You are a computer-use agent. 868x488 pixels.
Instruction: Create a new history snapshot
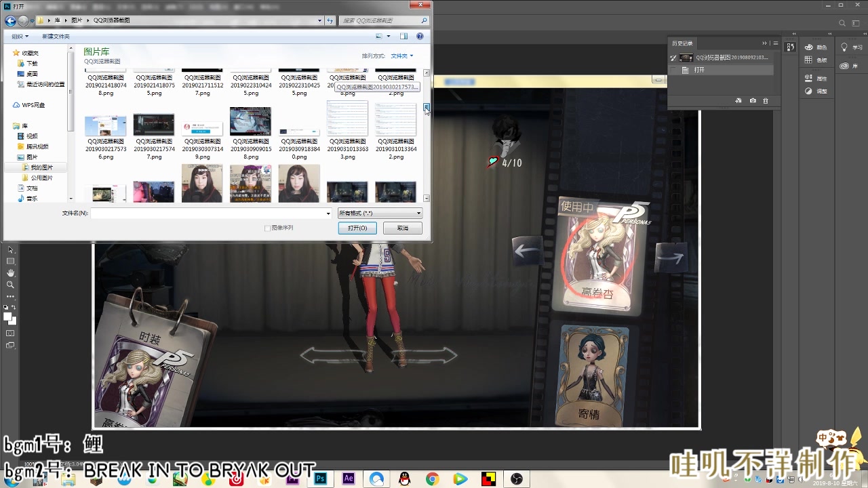click(753, 101)
